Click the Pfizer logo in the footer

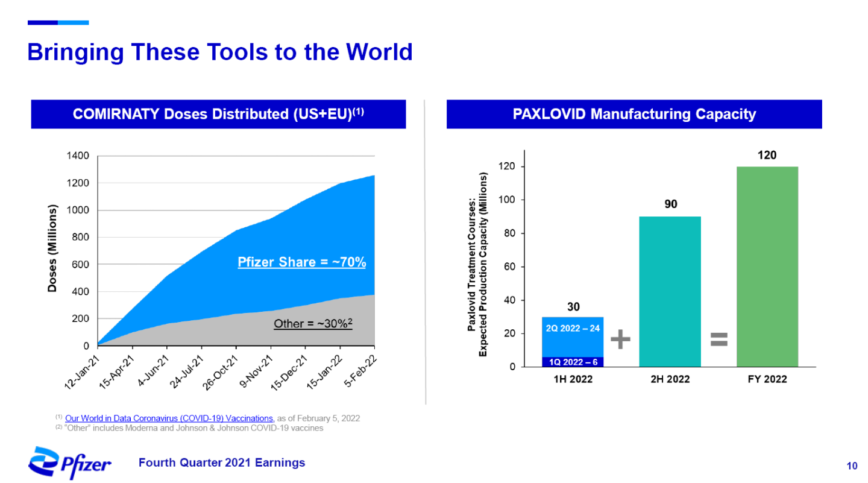[x=70, y=463]
